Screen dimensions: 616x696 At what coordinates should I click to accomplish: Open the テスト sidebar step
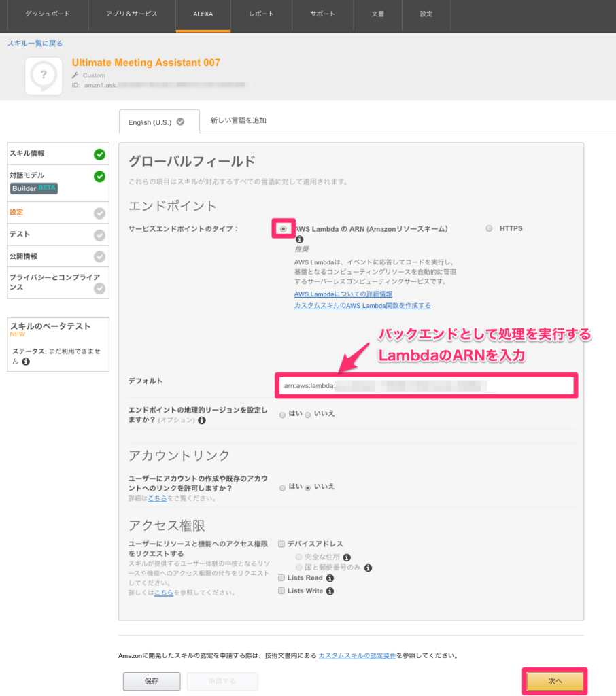pos(58,234)
